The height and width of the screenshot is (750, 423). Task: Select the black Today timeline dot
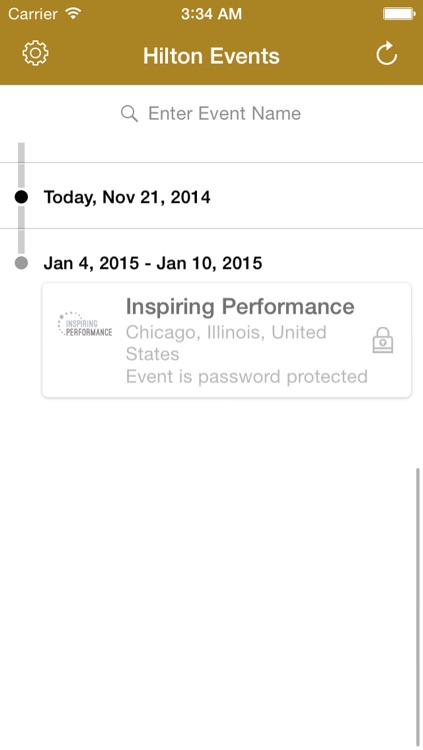(x=21, y=197)
